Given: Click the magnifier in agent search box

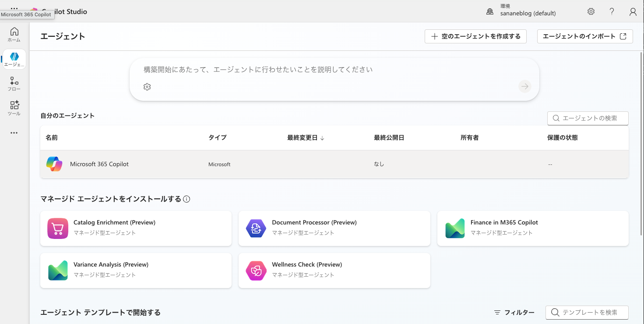Looking at the screenshot, I should point(556,118).
